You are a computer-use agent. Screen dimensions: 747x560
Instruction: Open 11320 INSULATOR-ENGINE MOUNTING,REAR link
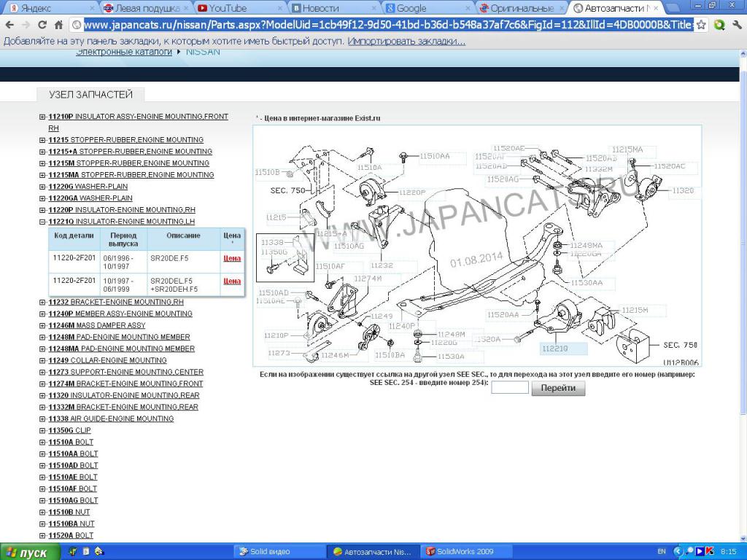click(124, 395)
